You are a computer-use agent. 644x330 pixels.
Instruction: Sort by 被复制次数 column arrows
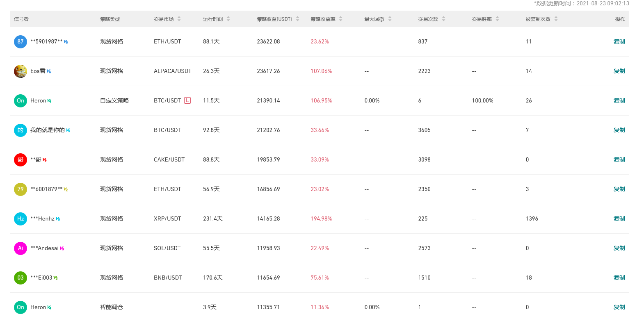tap(556, 19)
